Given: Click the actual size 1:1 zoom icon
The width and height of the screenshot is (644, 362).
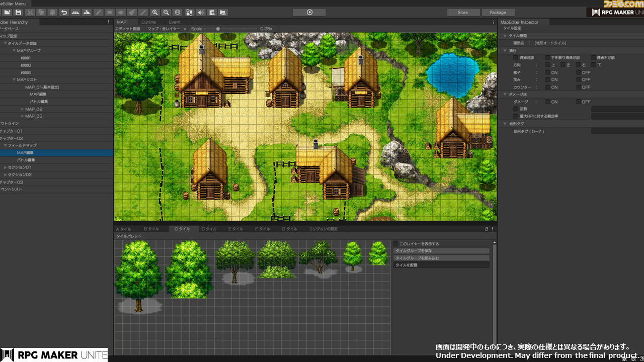Looking at the screenshot, I should click(178, 12).
